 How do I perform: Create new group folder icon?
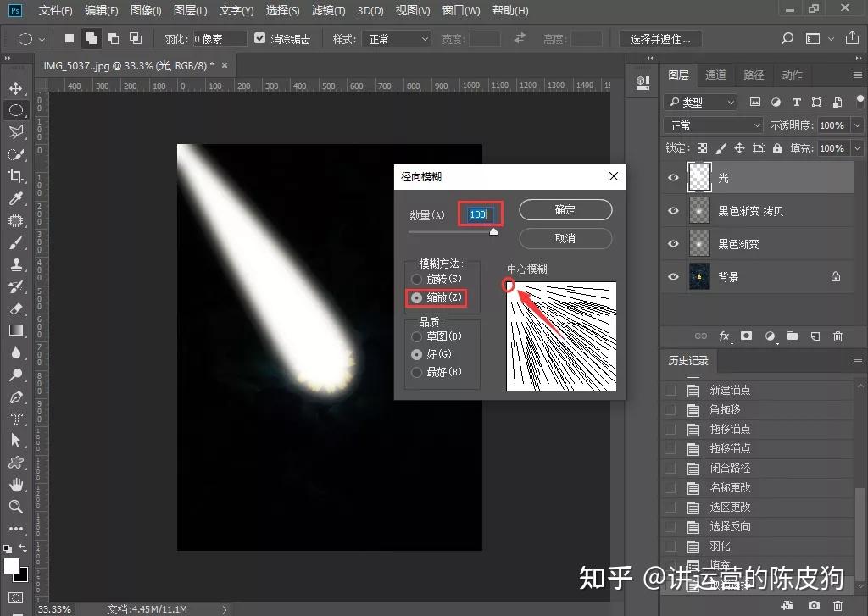793,336
